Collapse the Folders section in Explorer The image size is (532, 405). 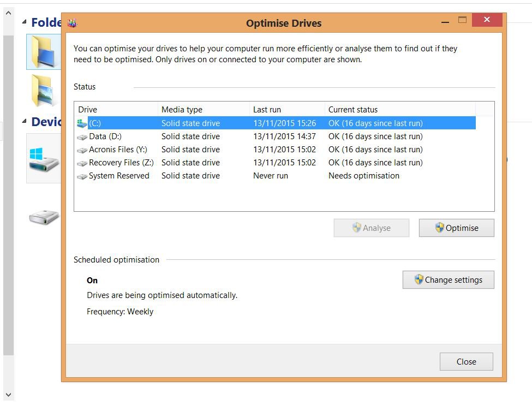pos(24,22)
